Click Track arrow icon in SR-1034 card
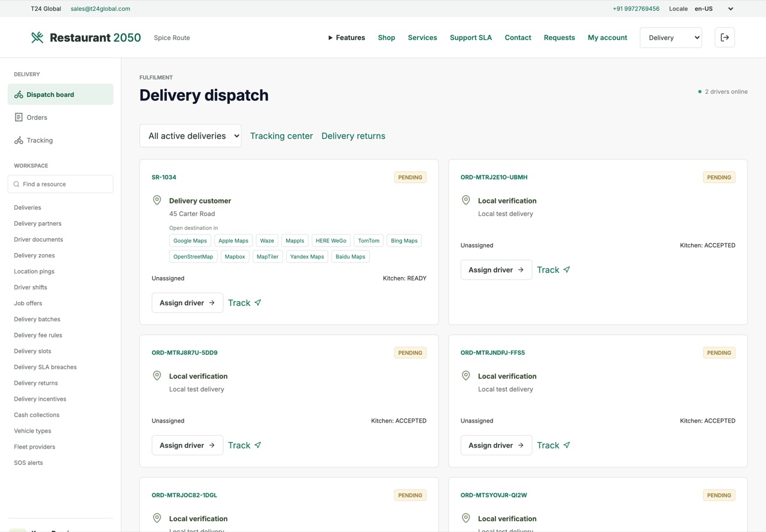The image size is (766, 532). (258, 303)
